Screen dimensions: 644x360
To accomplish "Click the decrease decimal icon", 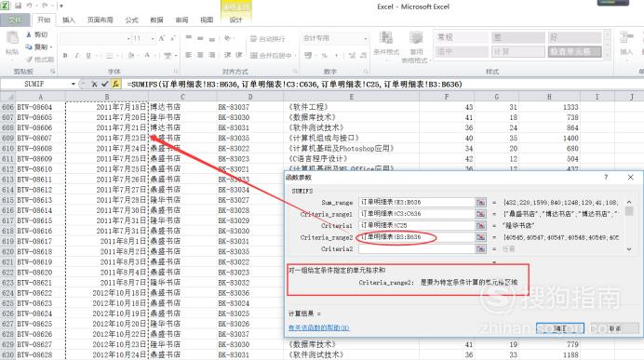I will [363, 56].
